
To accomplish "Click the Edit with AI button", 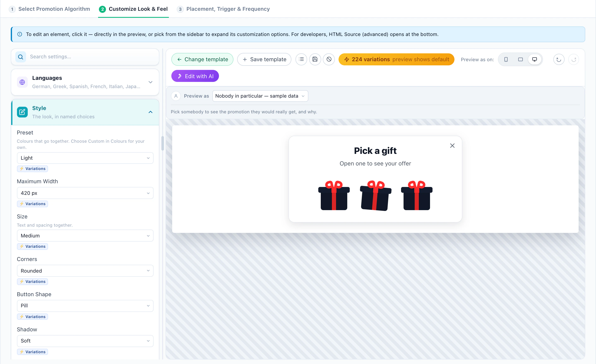I will 195,76.
